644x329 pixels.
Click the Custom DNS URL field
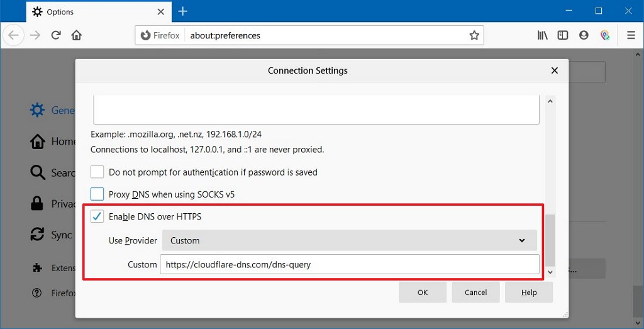[349, 264]
